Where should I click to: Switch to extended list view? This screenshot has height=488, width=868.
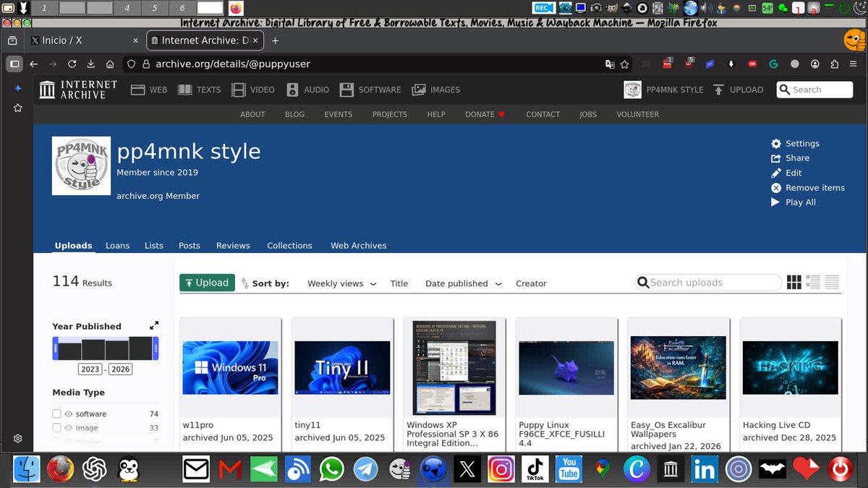pyautogui.click(x=813, y=283)
